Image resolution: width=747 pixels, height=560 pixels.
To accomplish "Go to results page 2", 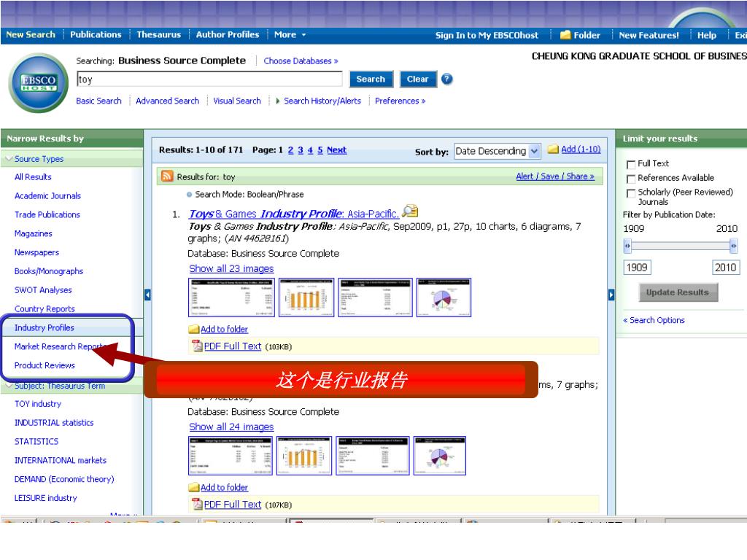I will [x=290, y=150].
